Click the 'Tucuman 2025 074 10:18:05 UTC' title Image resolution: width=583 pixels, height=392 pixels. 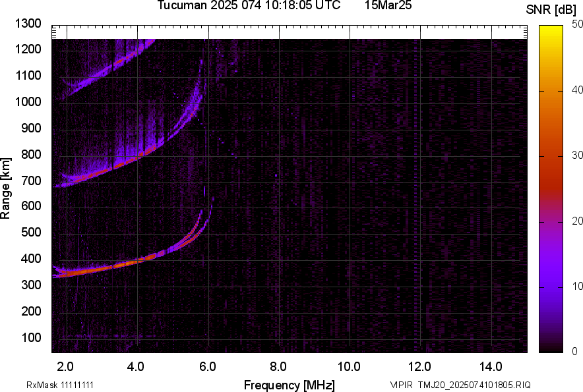[249, 6]
